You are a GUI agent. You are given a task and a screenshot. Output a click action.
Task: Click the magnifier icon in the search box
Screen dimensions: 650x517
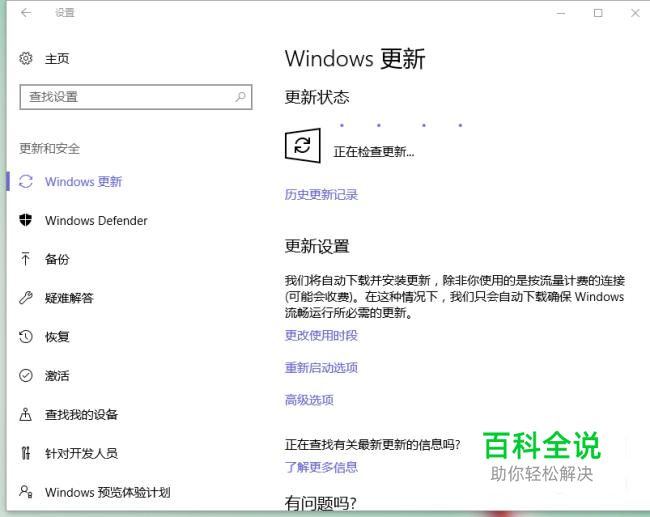point(240,97)
